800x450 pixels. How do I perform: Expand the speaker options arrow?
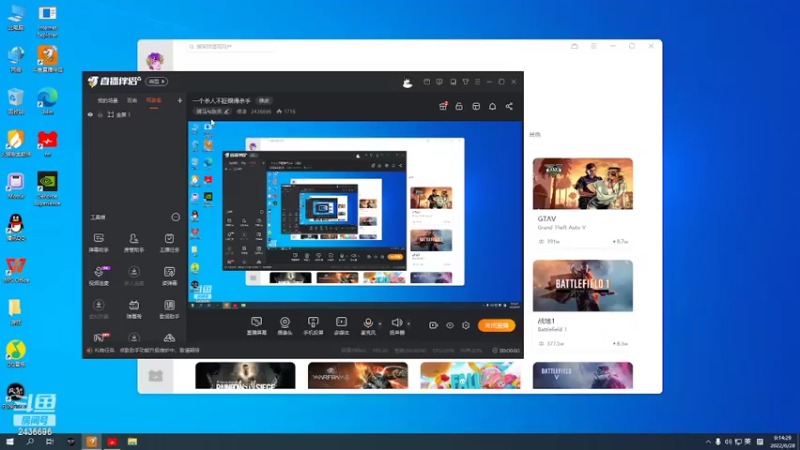coord(409,323)
